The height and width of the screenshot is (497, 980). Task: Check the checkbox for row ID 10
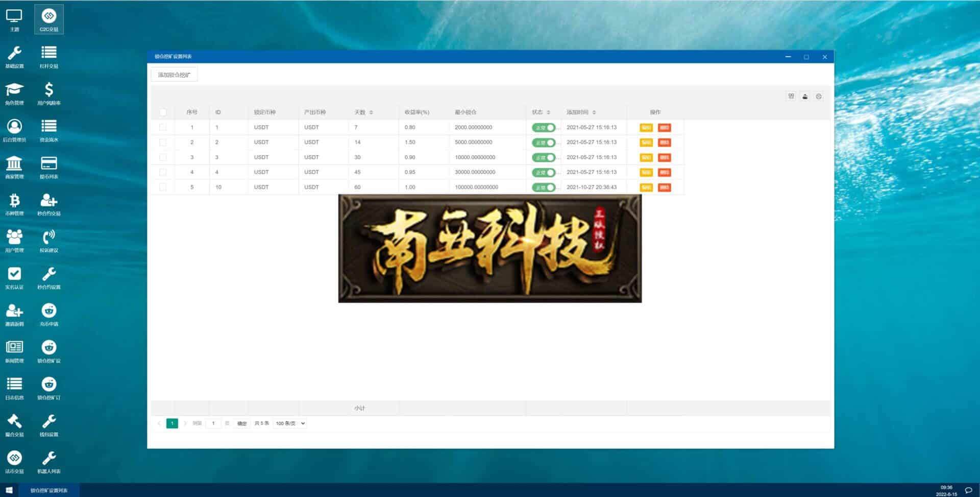click(163, 187)
